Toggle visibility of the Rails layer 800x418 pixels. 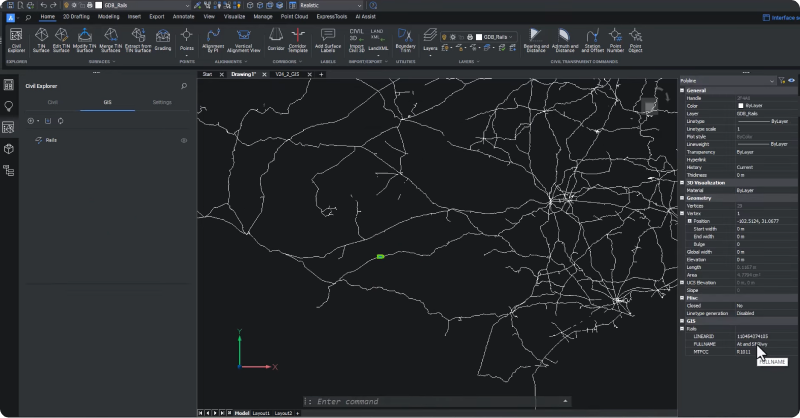click(x=184, y=141)
